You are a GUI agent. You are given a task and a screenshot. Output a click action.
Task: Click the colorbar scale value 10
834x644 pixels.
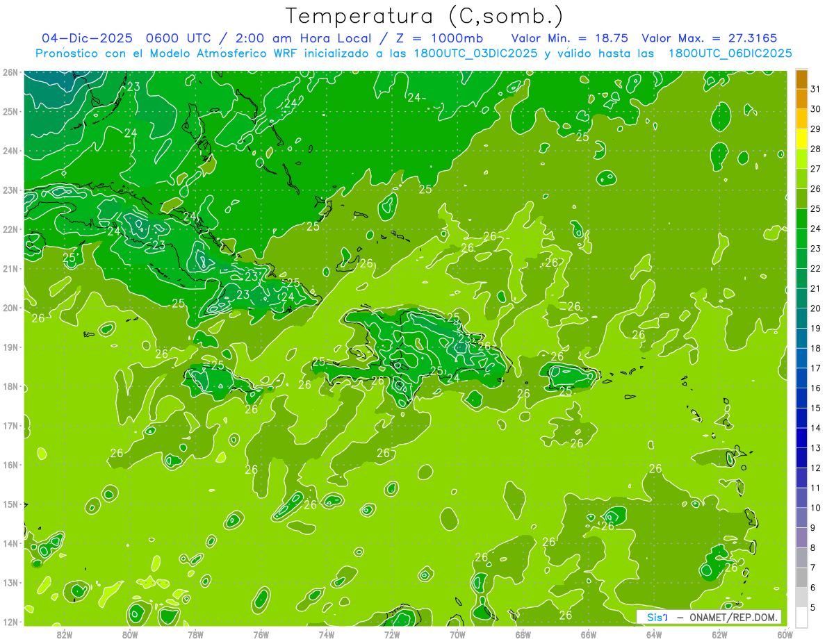pyautogui.click(x=816, y=508)
